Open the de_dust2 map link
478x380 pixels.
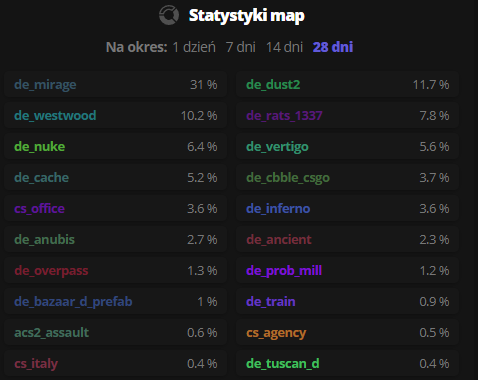[273, 85]
